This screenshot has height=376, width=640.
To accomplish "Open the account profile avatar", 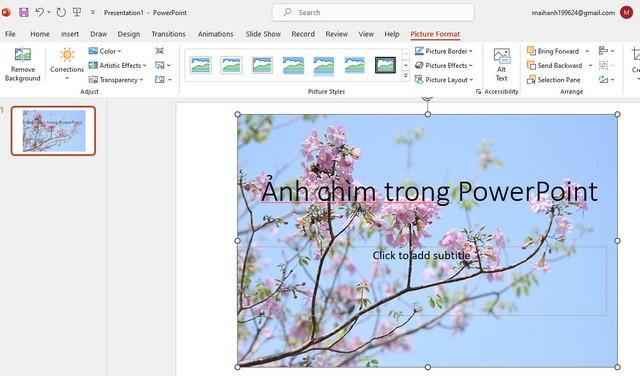I will click(626, 12).
